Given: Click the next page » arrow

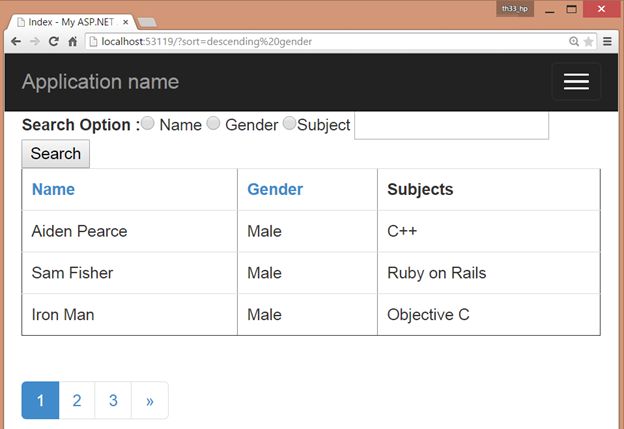Looking at the screenshot, I should click(149, 400).
